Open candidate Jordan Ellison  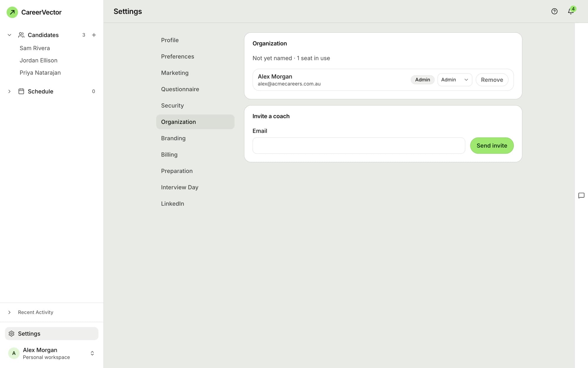click(39, 60)
